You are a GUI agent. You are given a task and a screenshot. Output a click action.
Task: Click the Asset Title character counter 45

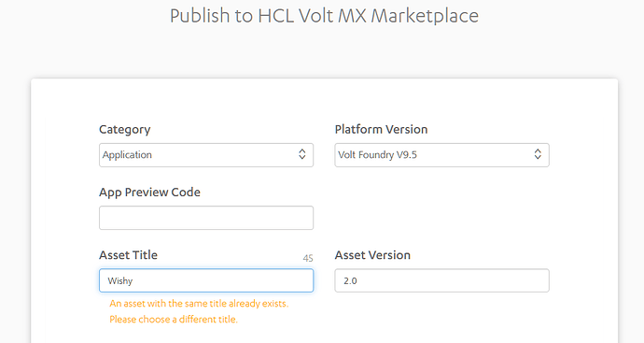(308, 258)
